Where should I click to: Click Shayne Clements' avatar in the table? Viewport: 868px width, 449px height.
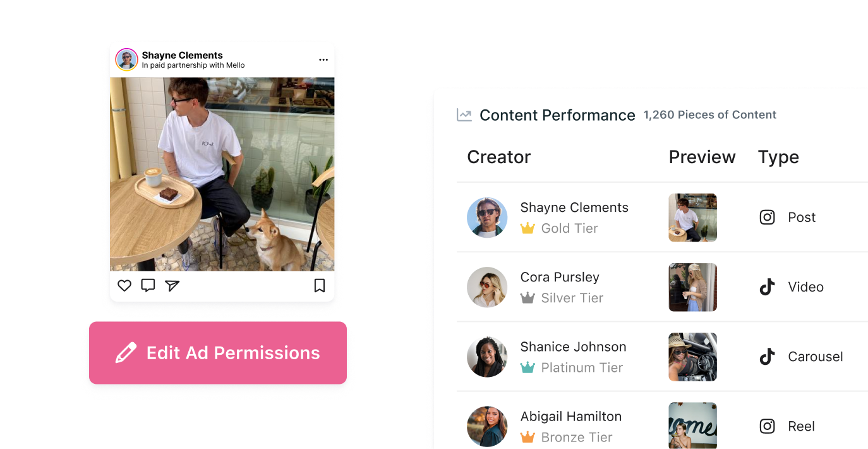[487, 218]
